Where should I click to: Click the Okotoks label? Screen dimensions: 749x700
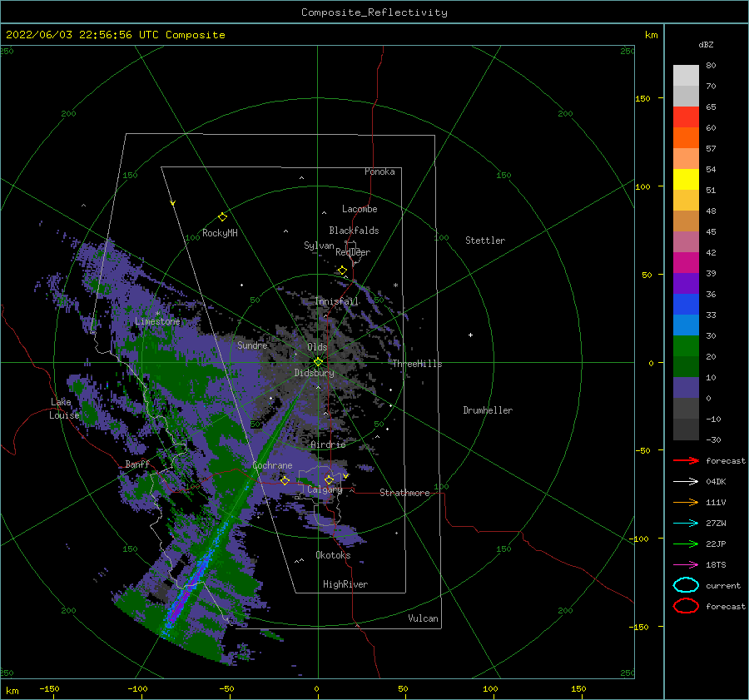(x=333, y=555)
